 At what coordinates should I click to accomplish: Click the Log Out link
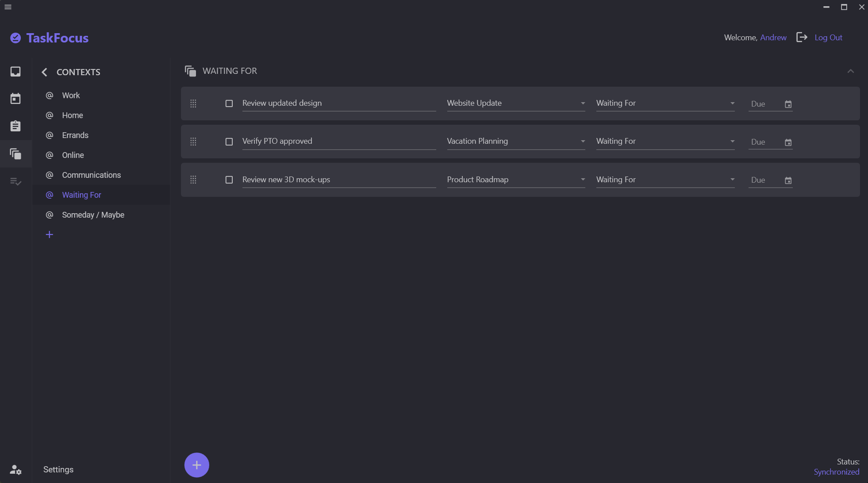[828, 38]
